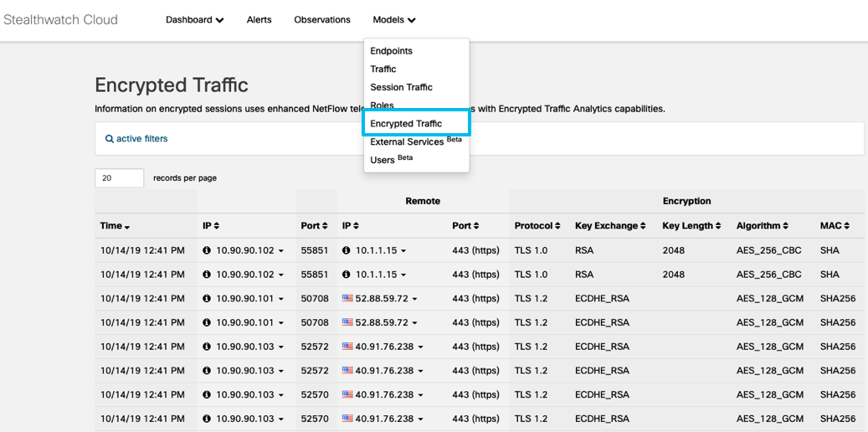Choose Session Traffic in Models menu
The height and width of the screenshot is (432, 868).
(x=401, y=87)
